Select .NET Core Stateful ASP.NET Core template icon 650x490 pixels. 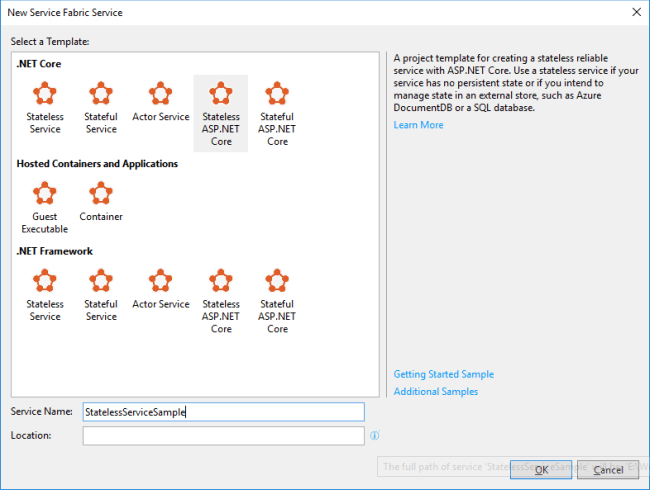click(x=277, y=93)
